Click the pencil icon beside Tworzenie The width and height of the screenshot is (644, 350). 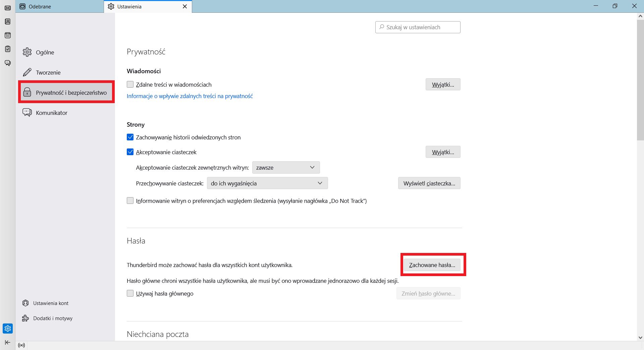(27, 72)
